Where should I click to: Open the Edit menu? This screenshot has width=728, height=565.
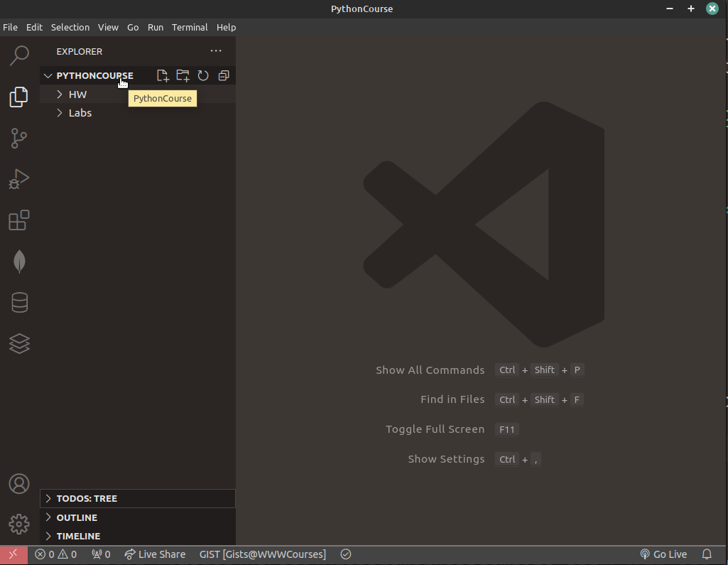point(34,28)
